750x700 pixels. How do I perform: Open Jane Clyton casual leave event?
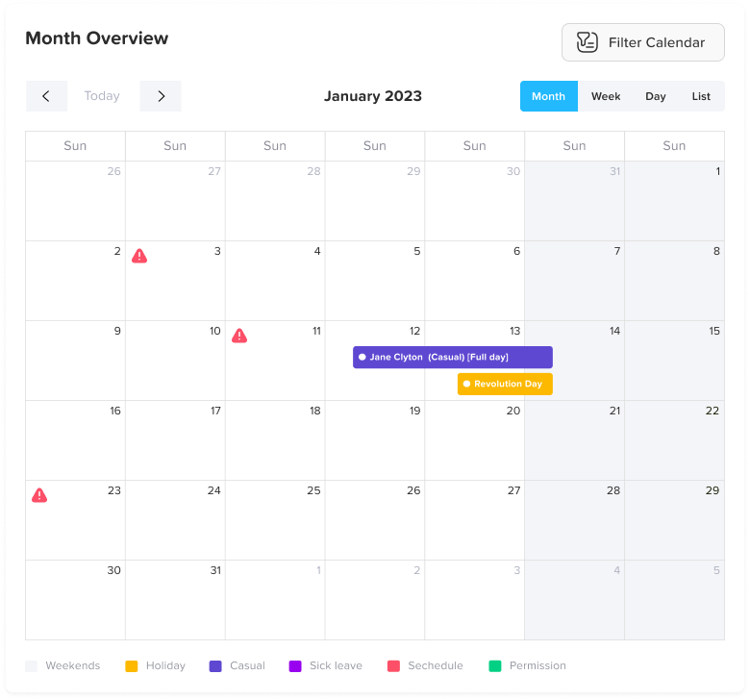click(452, 357)
